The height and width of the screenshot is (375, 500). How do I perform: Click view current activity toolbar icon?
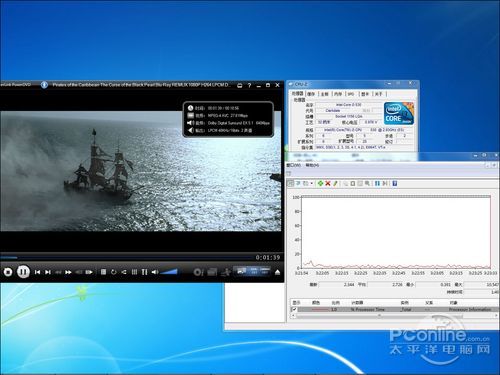coord(291,183)
